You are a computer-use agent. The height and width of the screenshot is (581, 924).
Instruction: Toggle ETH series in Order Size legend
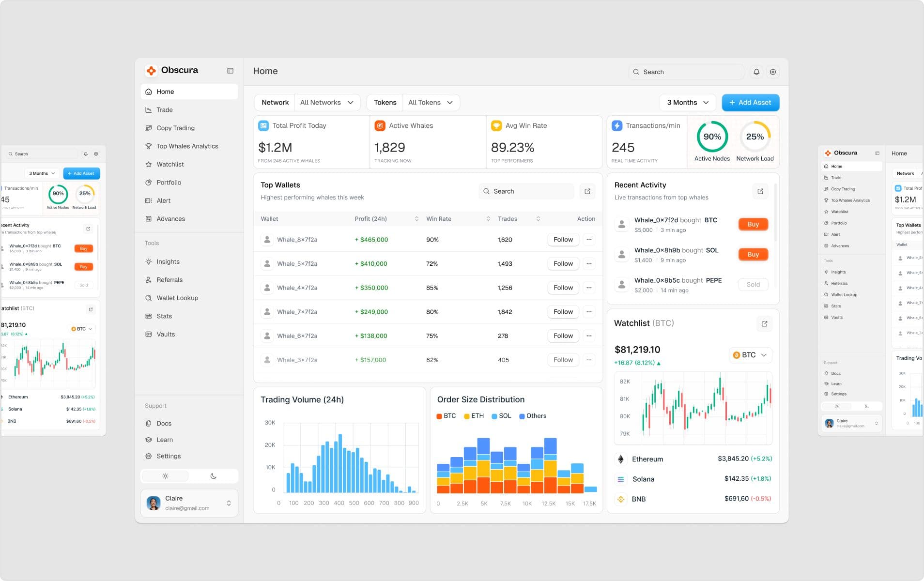pyautogui.click(x=474, y=416)
